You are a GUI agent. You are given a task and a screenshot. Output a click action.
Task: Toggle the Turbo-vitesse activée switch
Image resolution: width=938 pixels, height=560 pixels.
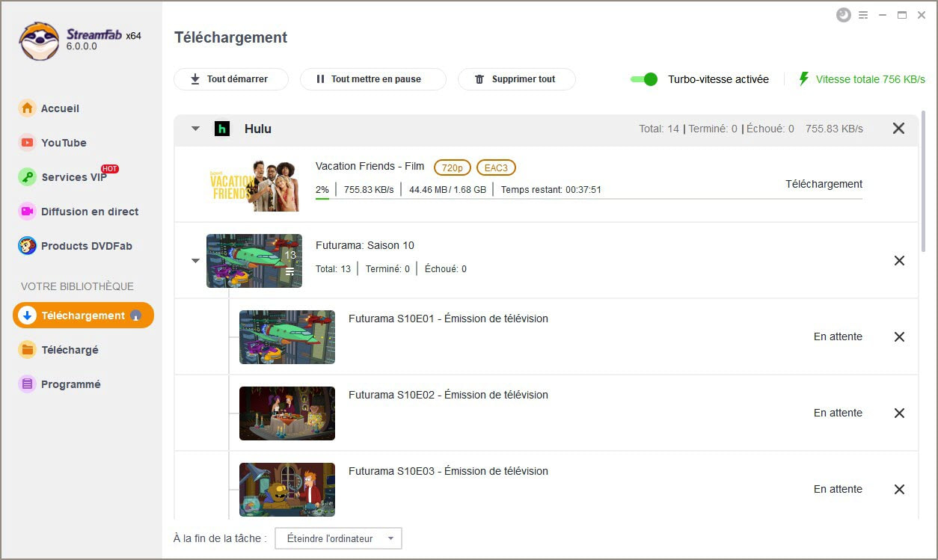coord(643,79)
